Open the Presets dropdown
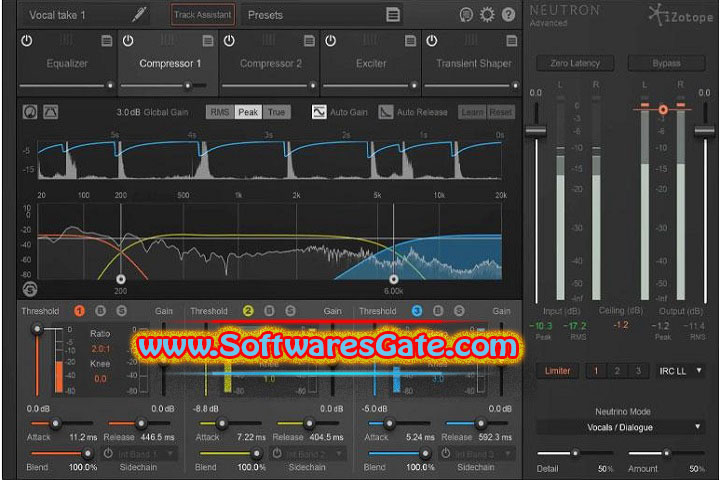The width and height of the screenshot is (720, 480). [321, 15]
